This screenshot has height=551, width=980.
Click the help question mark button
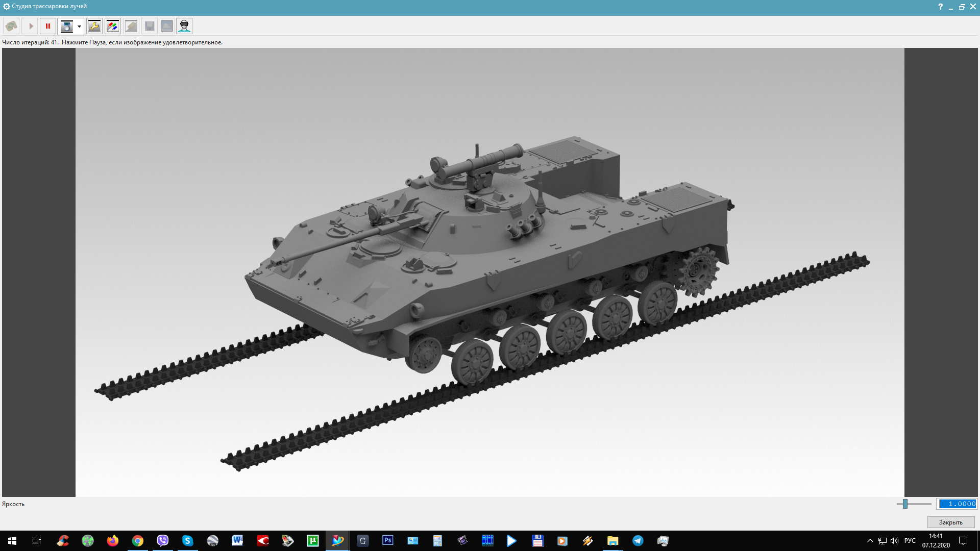940,7
